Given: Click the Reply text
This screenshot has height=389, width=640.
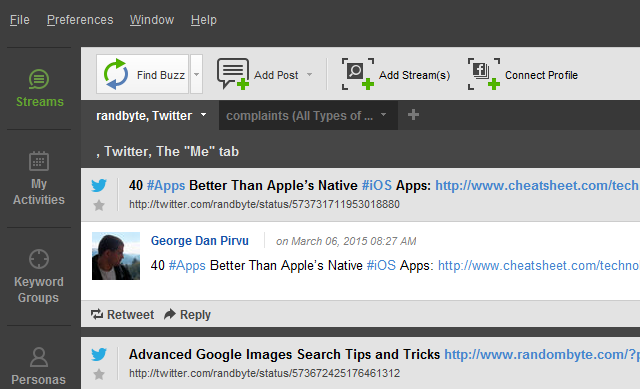Looking at the screenshot, I should point(195,315).
